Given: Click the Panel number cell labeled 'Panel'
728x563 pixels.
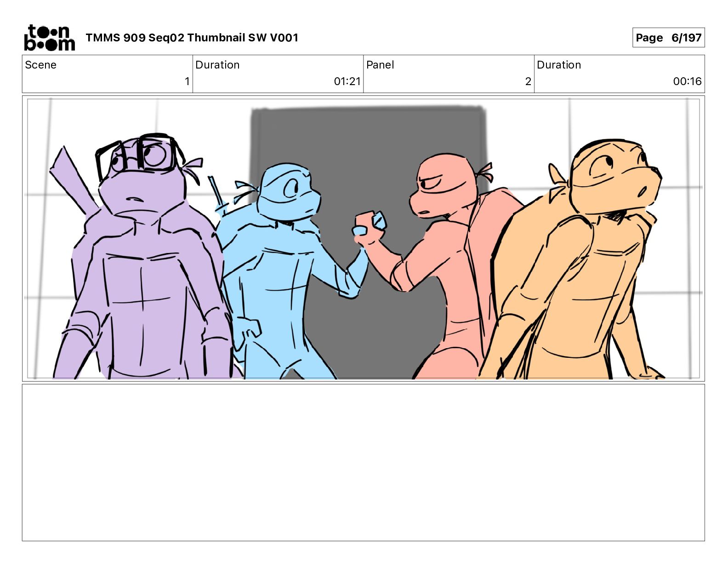Looking at the screenshot, I should point(449,74).
